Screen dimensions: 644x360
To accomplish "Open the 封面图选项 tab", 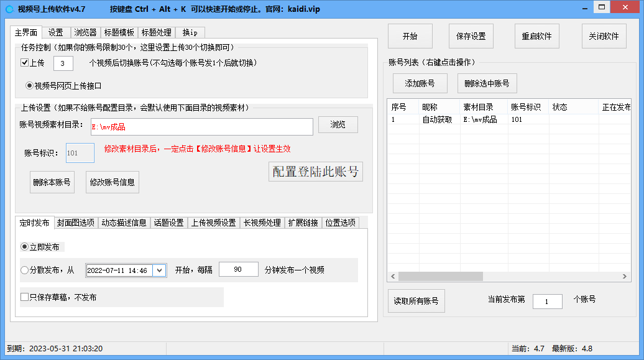I will click(76, 223).
